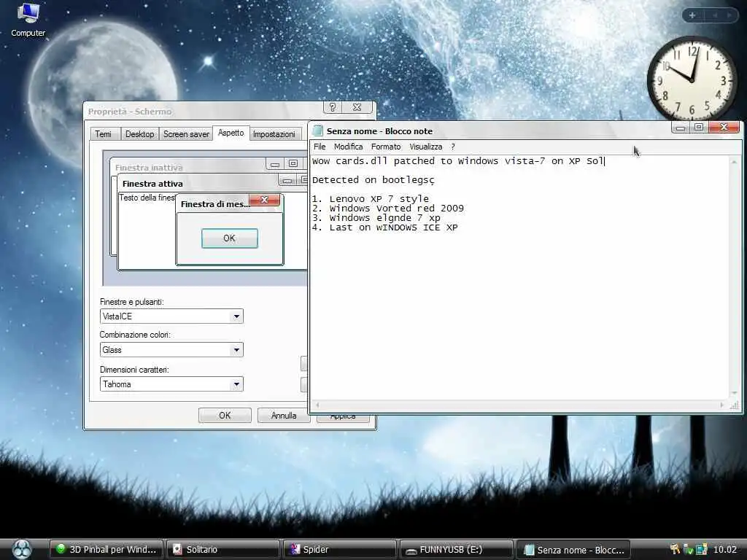Viewport: 747px width, 560px height.
Task: Expand the Dimensioni caratteri dropdown (Tahoma)
Action: click(x=236, y=384)
